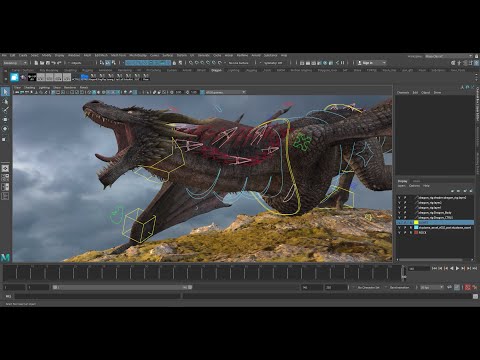This screenshot has height=360, width=480.
Task: Click the Show menu in the Channel Box
Action: (x=437, y=92)
